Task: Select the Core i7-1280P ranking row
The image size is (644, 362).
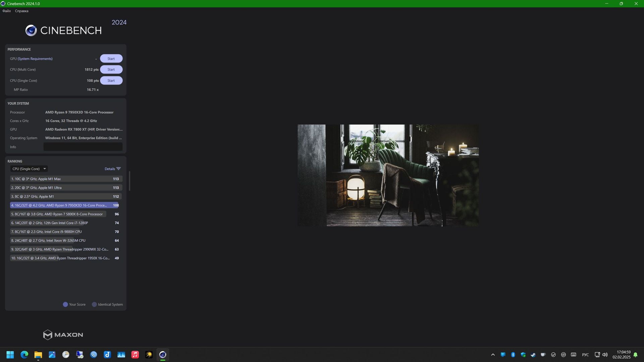Action: (66, 223)
